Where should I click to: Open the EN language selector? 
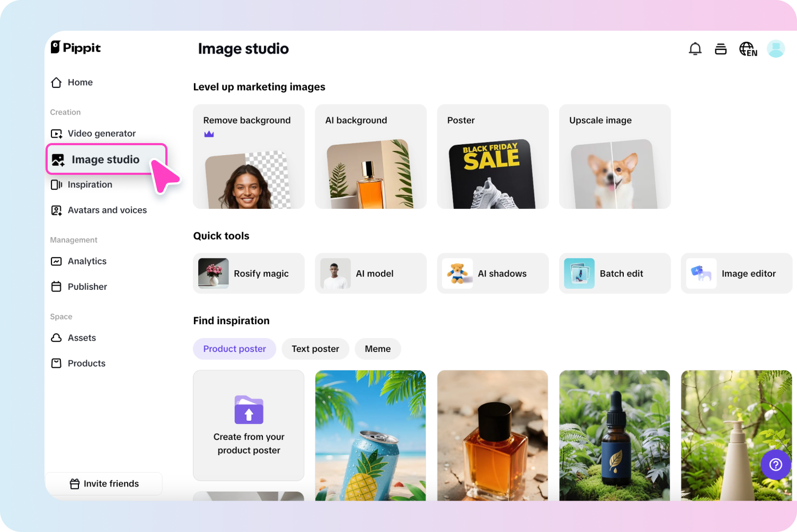click(x=748, y=49)
